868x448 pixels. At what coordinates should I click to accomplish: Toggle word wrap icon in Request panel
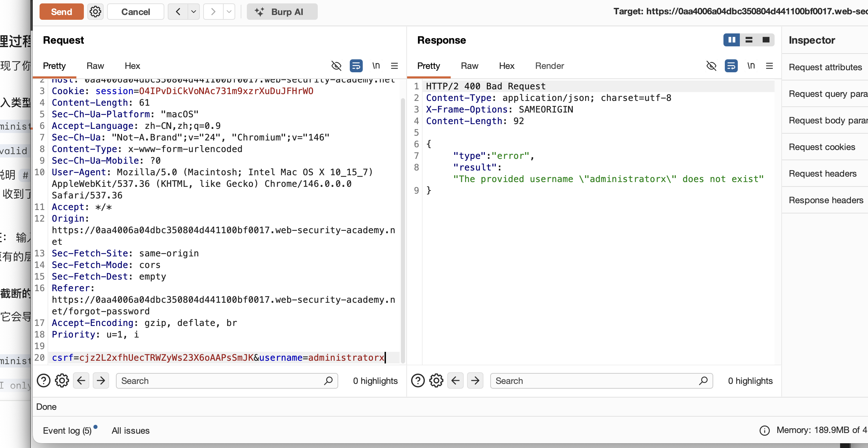click(x=356, y=65)
